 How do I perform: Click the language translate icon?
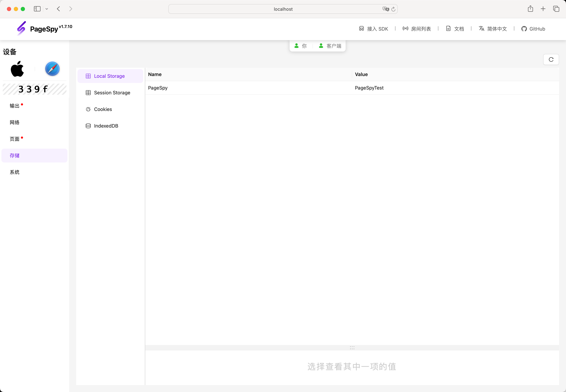click(481, 29)
